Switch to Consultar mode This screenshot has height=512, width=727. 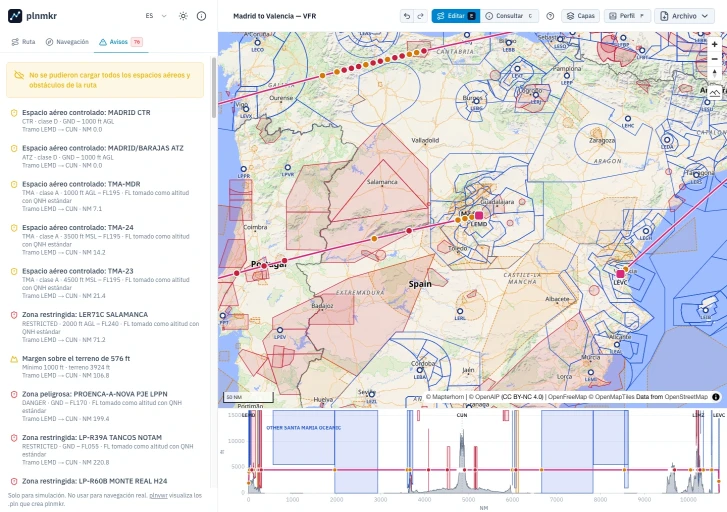[x=509, y=16]
